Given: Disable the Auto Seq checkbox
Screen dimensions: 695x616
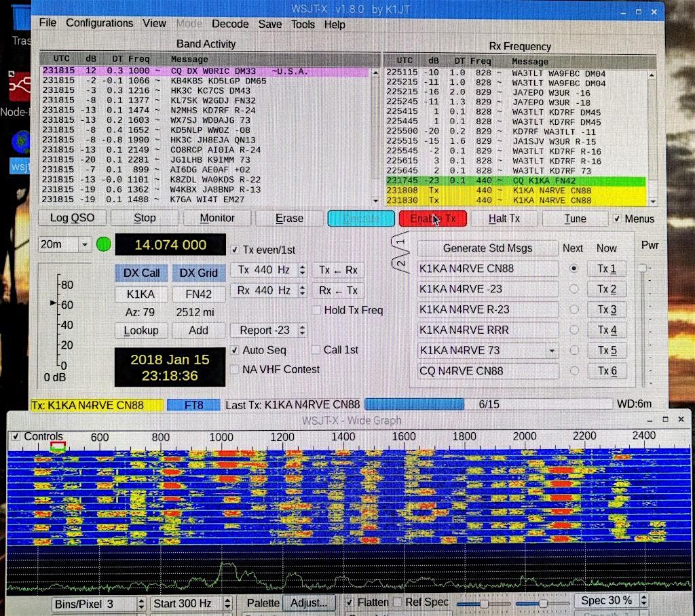Looking at the screenshot, I should pos(236,350).
